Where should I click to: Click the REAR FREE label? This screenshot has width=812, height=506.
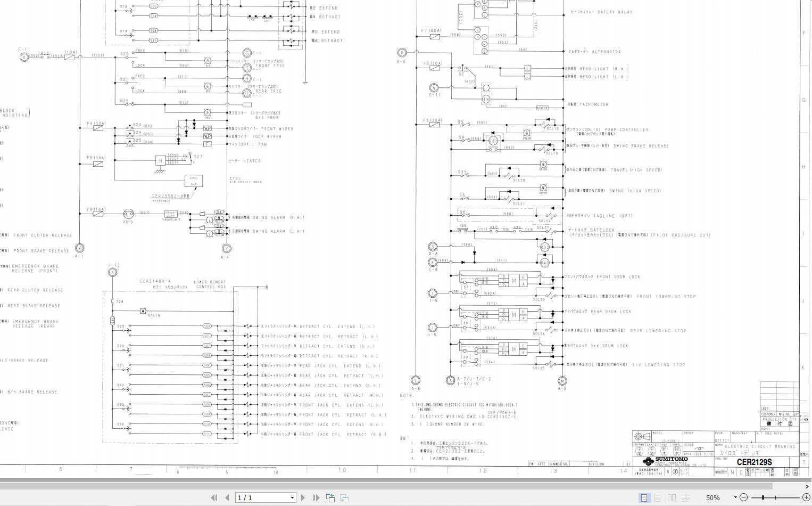tap(269, 91)
